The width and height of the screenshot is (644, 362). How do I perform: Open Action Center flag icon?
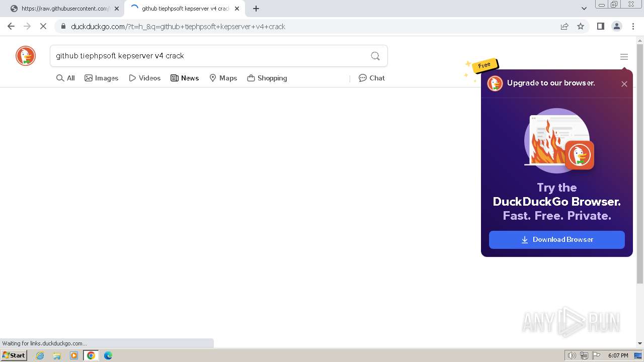tap(596, 355)
